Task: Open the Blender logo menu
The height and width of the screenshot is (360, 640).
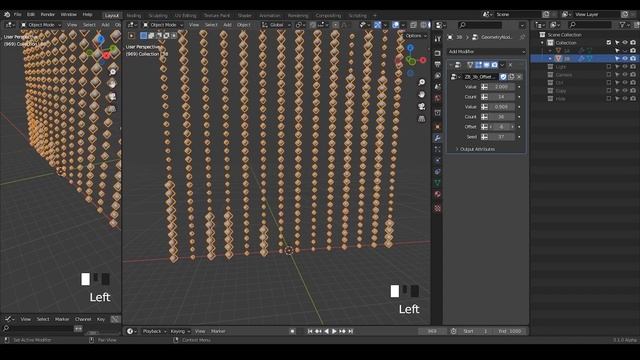Action: pyautogui.click(x=7, y=14)
